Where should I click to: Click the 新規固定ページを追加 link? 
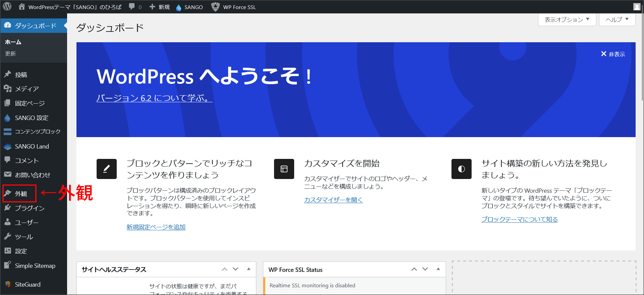(156, 227)
